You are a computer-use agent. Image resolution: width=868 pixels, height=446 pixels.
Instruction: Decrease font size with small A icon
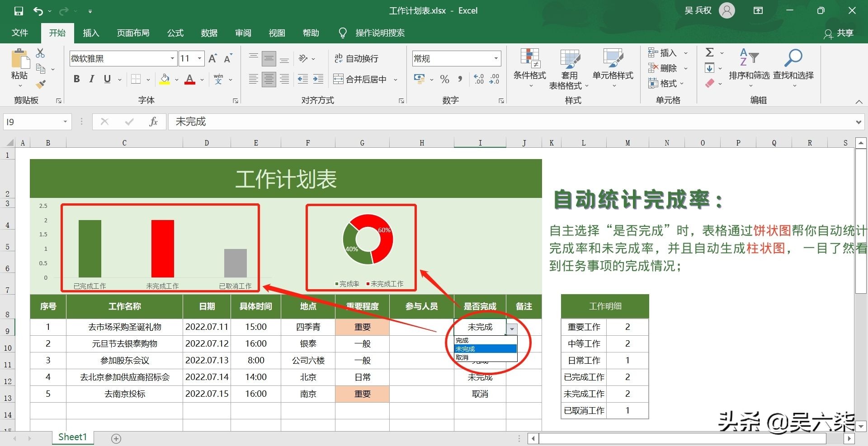[228, 58]
